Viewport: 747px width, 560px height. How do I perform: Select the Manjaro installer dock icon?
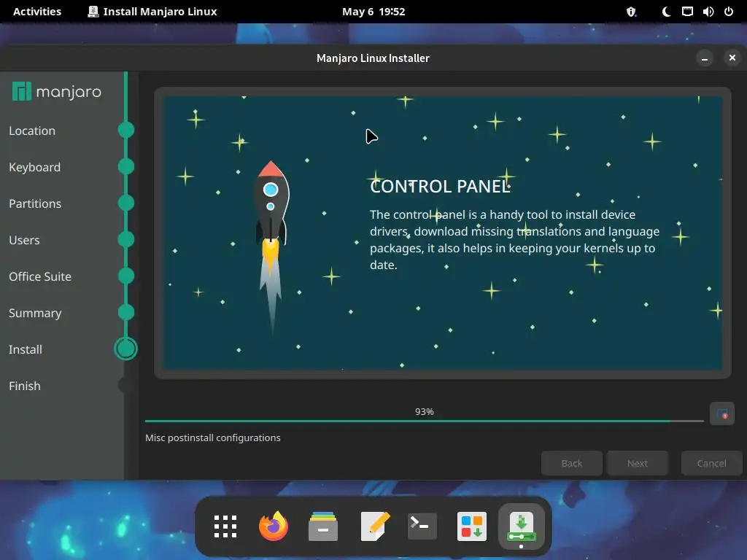pyautogui.click(x=521, y=526)
